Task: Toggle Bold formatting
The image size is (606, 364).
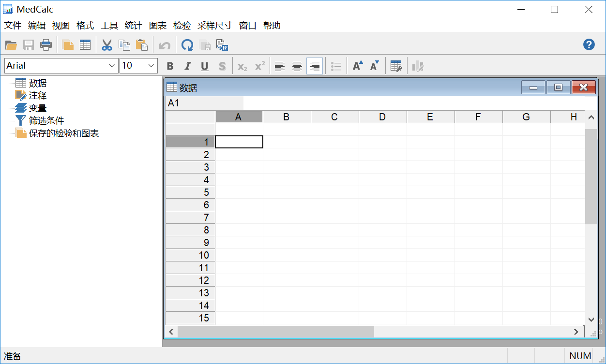Action: (170, 66)
